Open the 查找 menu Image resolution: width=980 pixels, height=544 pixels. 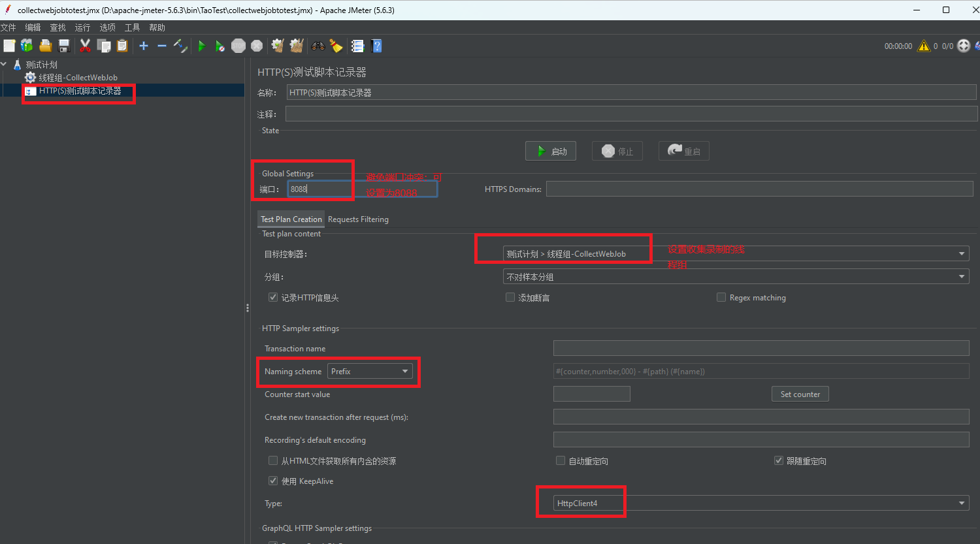(57, 27)
